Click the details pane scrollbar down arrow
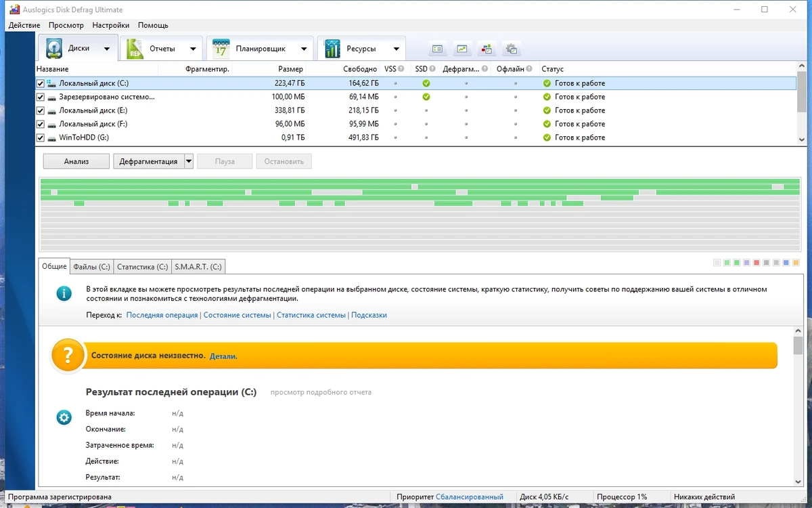This screenshot has width=812, height=508. tap(798, 481)
